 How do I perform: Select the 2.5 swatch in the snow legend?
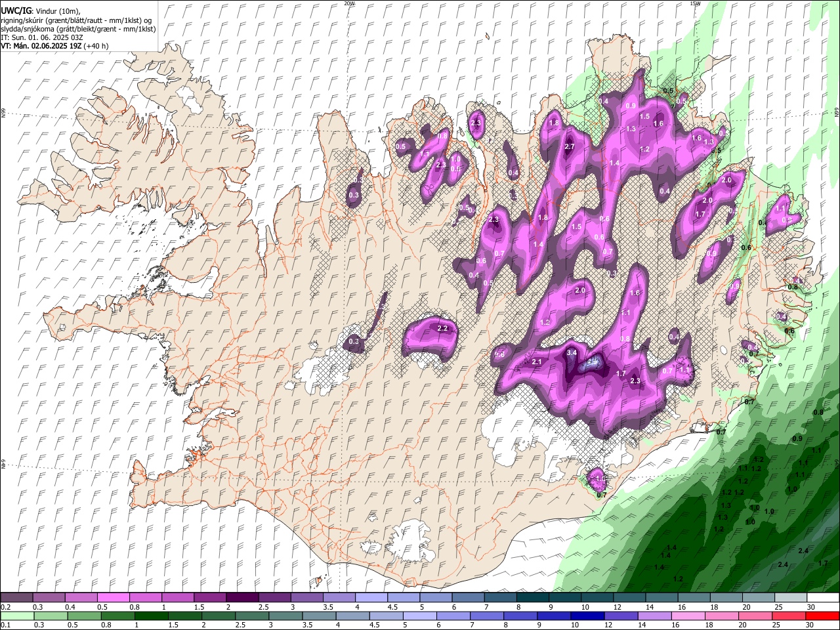274,598
